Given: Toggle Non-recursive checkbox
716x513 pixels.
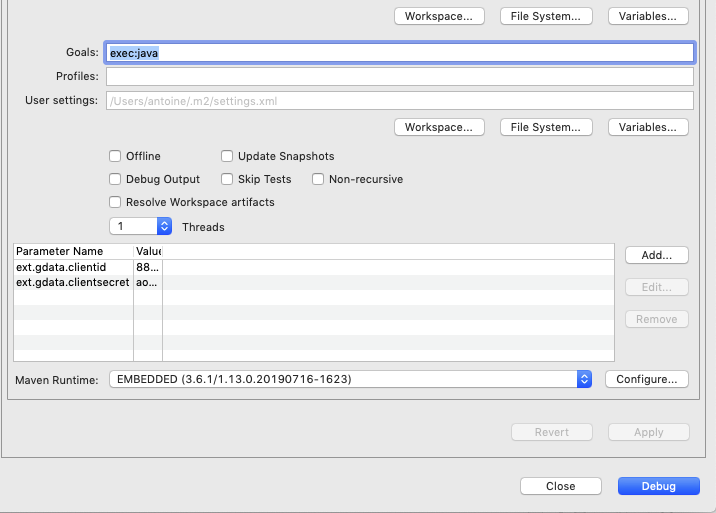Looking at the screenshot, I should tap(318, 179).
